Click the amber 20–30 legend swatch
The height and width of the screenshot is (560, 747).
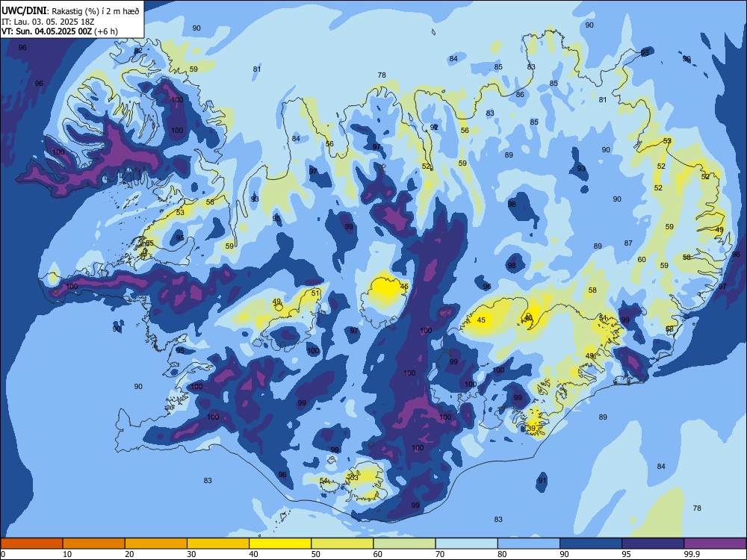pyautogui.click(x=156, y=544)
